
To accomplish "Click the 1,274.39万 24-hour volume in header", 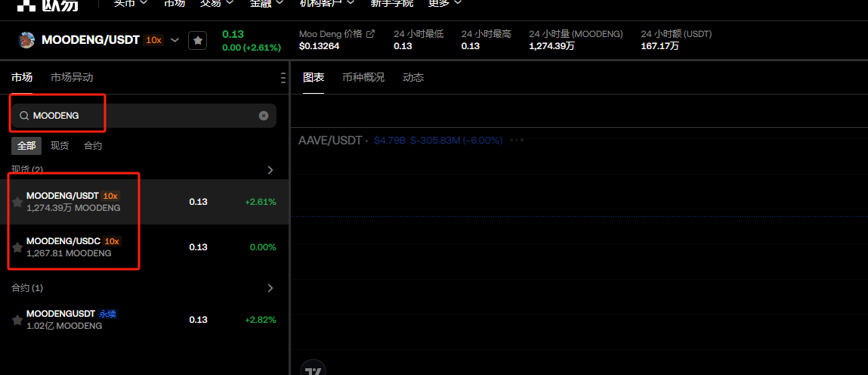I will [552, 46].
